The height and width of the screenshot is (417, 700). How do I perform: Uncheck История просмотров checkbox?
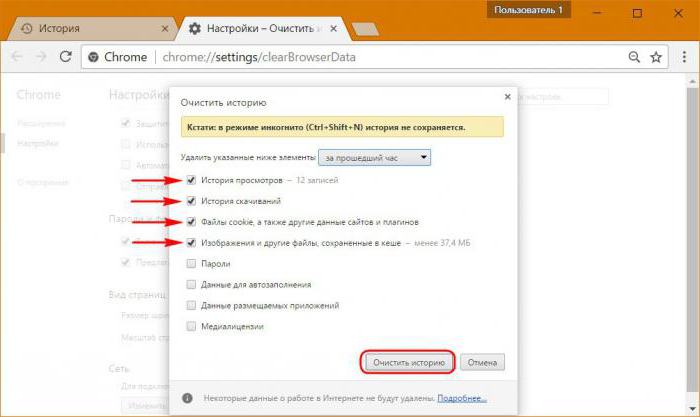click(x=191, y=180)
